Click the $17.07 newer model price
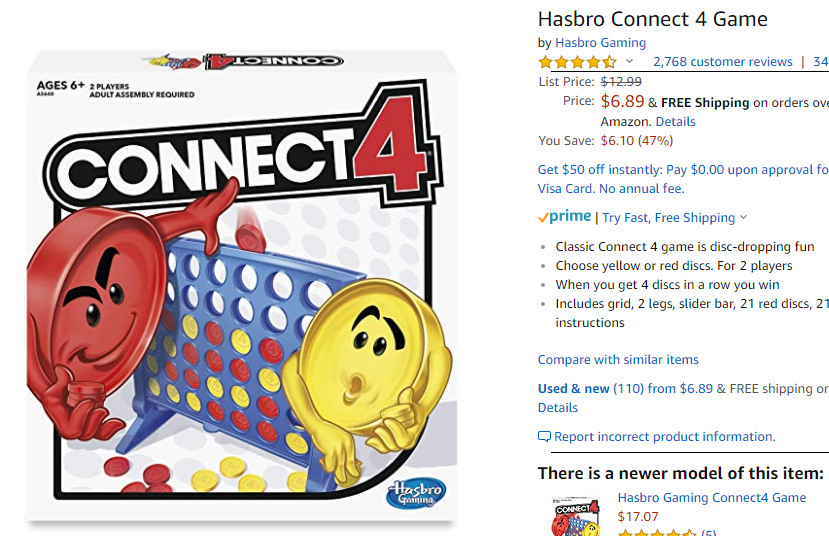829x536 pixels. [638, 516]
